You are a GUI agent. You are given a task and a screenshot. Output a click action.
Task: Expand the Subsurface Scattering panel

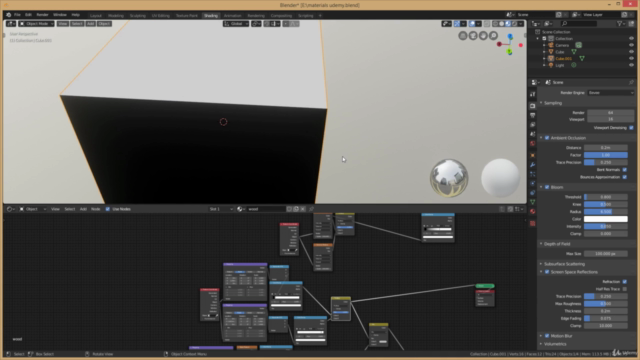tap(564, 264)
